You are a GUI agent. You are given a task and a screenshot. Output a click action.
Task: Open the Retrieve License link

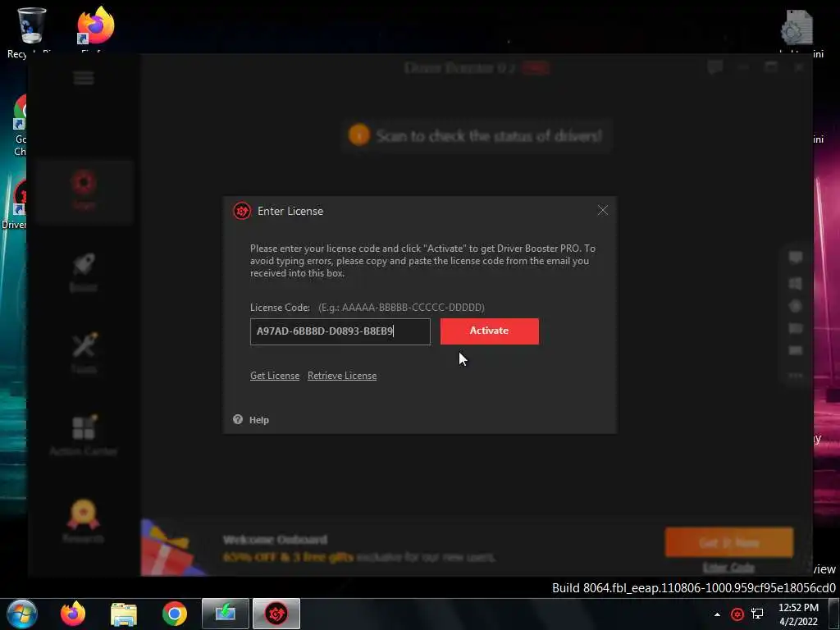[342, 376]
